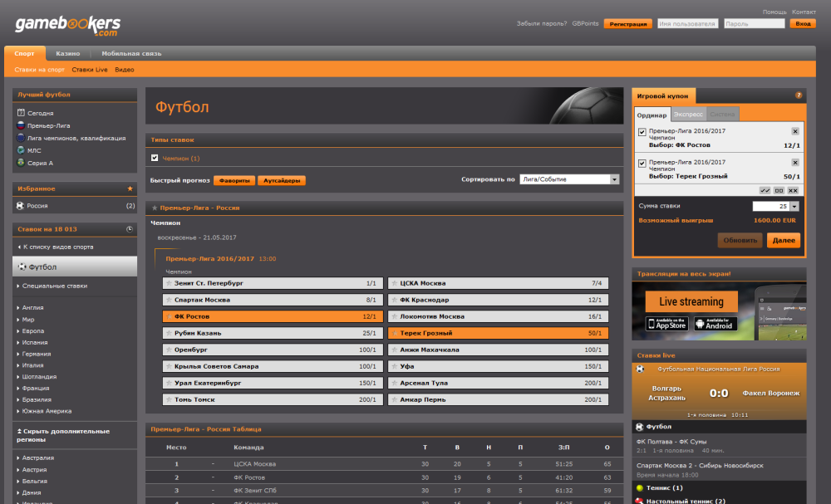Switch to the Казино tab
Viewport: 831px width, 504px height.
(68, 53)
